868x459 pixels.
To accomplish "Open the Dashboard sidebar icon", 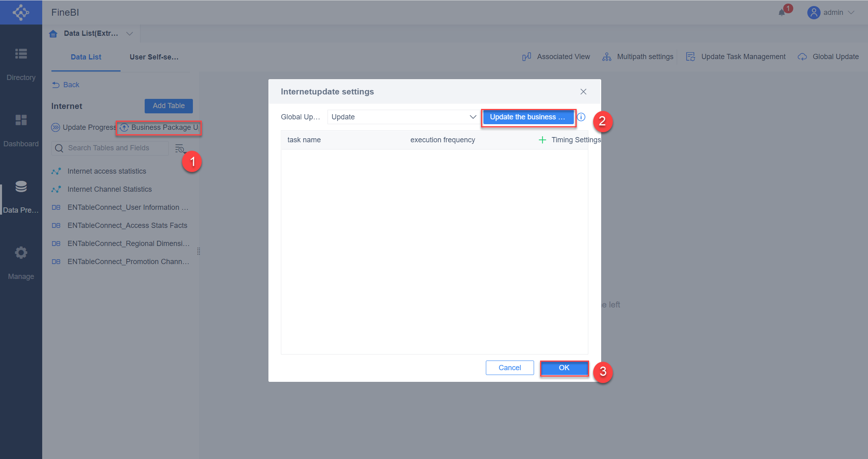I will (x=21, y=120).
